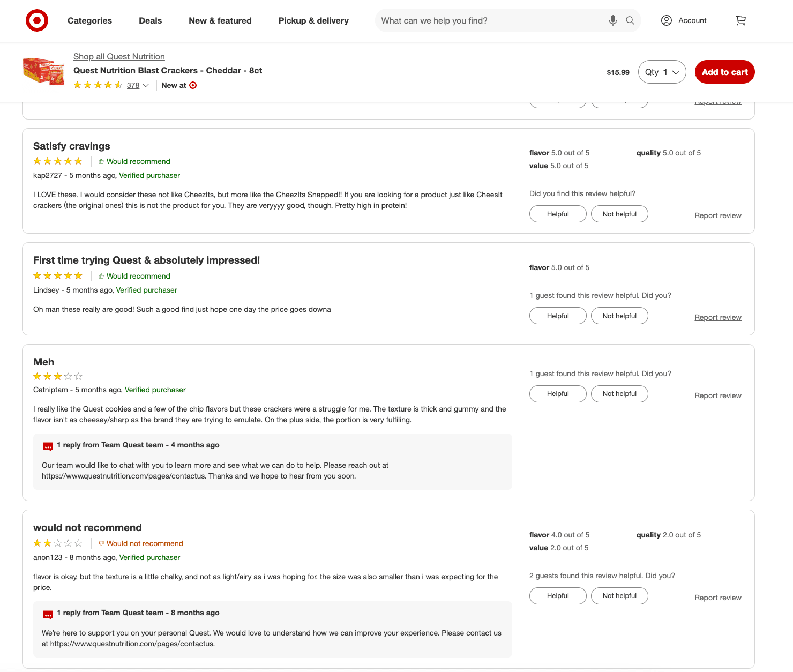Screen dimensions: 793x672
Task: Click '2 guests found this review helpful' text
Action: 602,576
